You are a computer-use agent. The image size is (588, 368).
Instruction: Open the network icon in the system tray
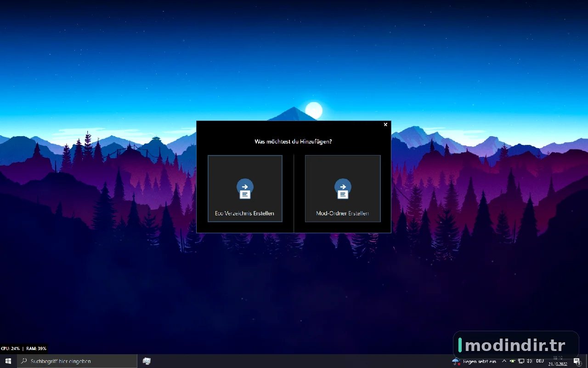[521, 361]
